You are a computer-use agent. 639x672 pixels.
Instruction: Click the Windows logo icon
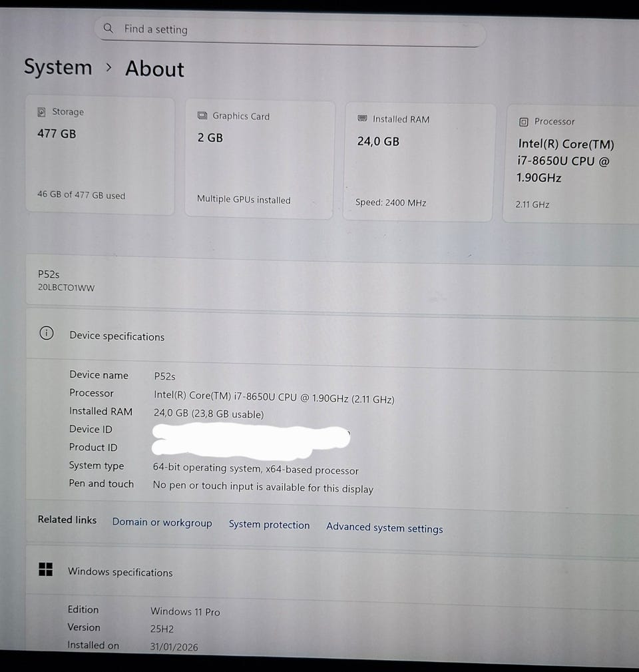pyautogui.click(x=45, y=569)
